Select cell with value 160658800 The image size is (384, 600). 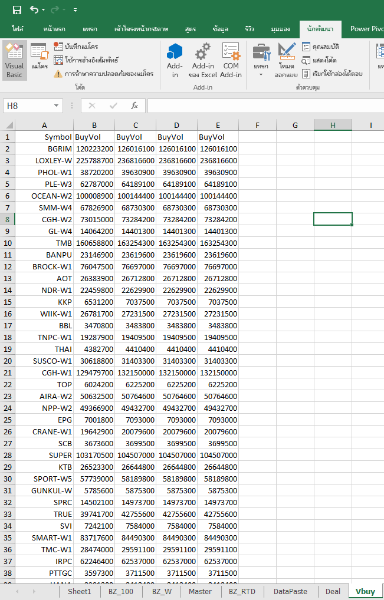coord(94,243)
